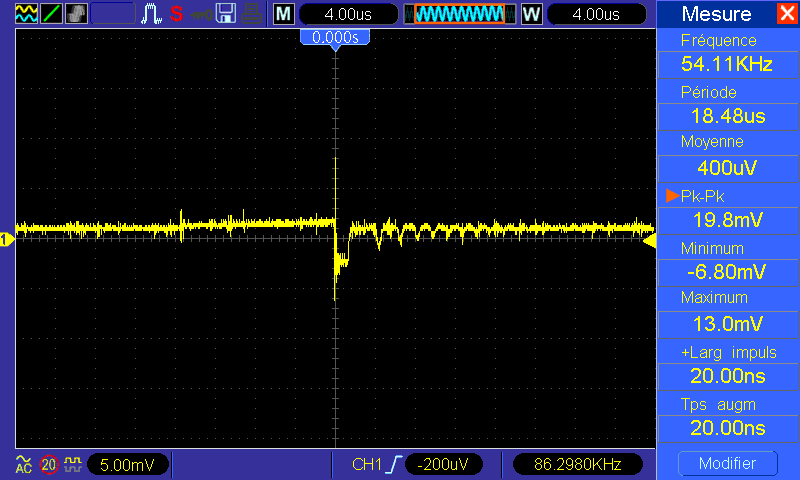
Task: Click the floppy disk save icon
Action: (227, 14)
